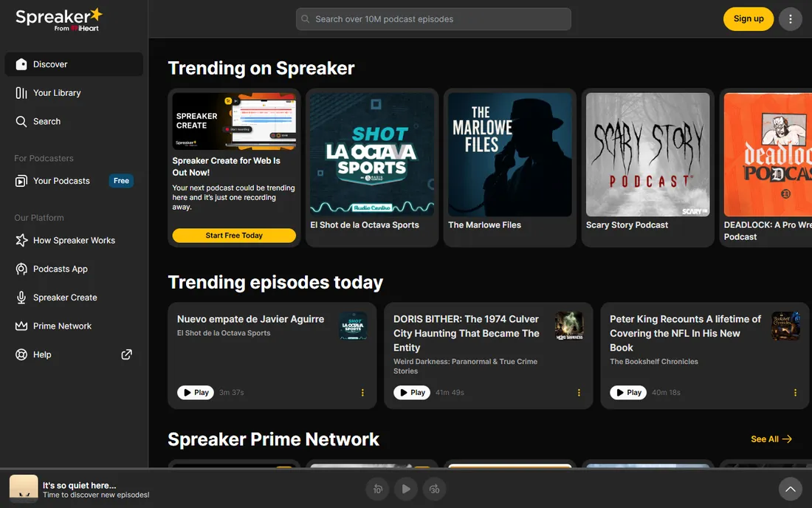812x508 pixels.
Task: Select Discover in the sidebar
Action: point(74,64)
